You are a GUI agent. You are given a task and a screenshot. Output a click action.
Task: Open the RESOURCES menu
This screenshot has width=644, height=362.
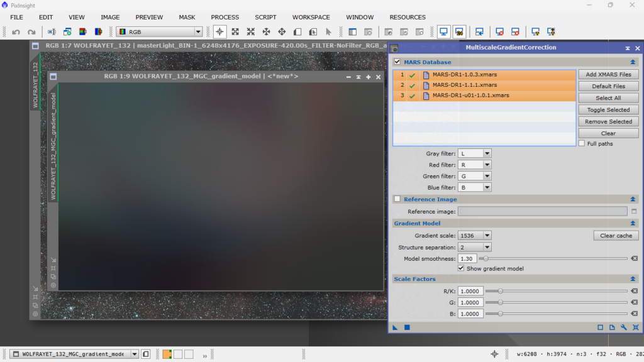408,17
